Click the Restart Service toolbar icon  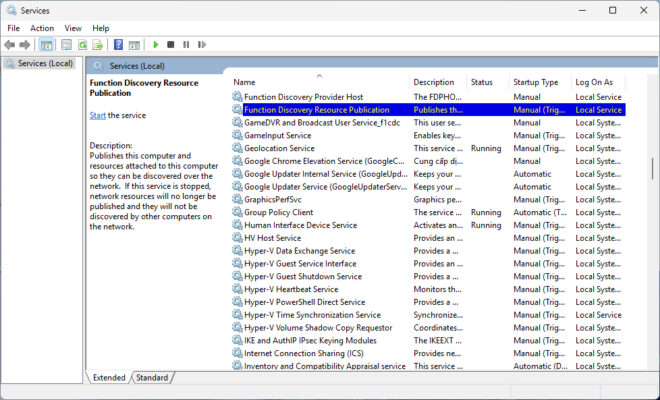click(x=201, y=45)
